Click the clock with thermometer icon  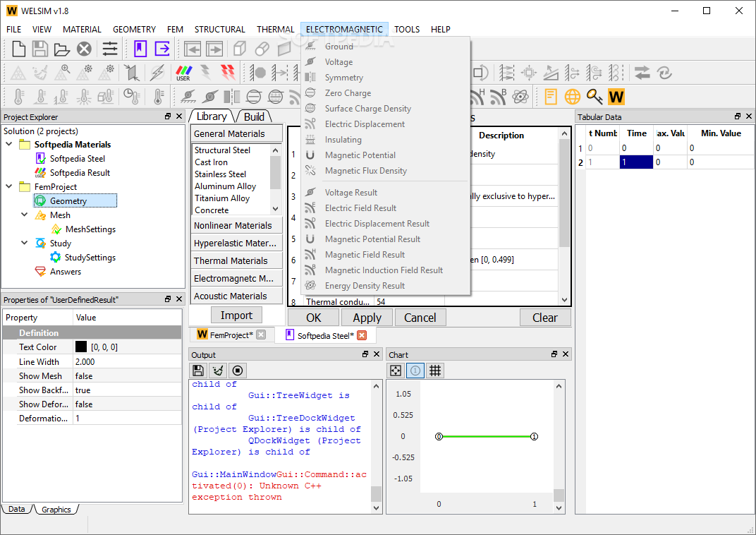[132, 97]
